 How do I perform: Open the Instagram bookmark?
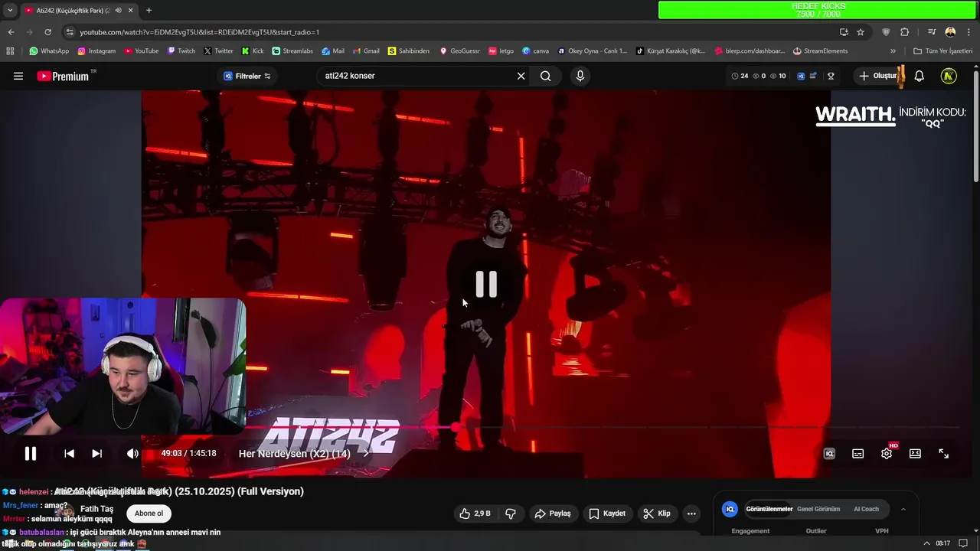coord(96,51)
